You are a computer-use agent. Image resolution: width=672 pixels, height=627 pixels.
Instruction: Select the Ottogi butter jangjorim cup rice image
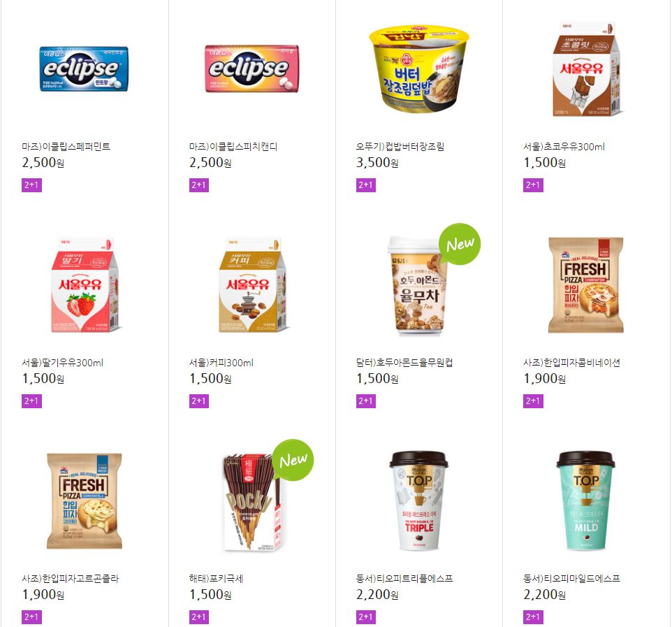[x=419, y=69]
